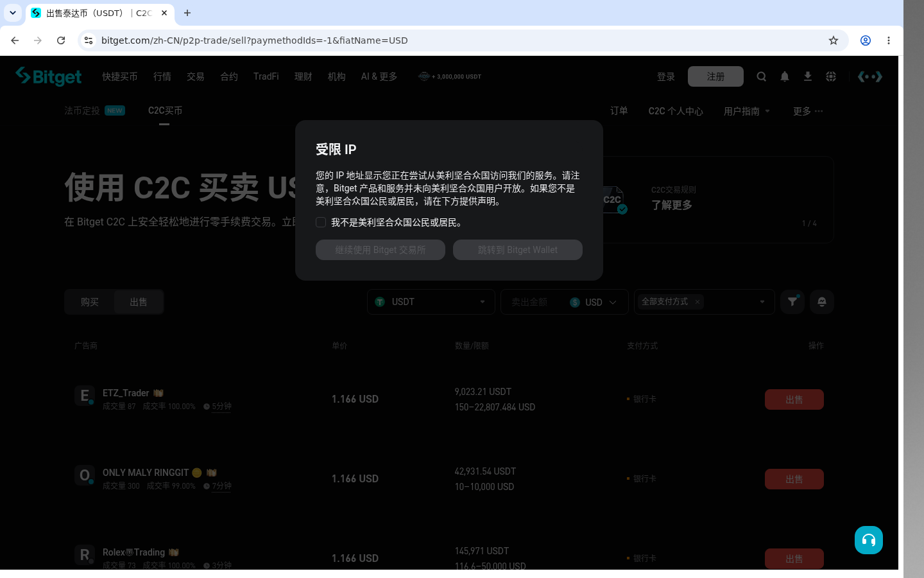Open the 行情 menu
The height and width of the screenshot is (578, 924).
pos(162,76)
